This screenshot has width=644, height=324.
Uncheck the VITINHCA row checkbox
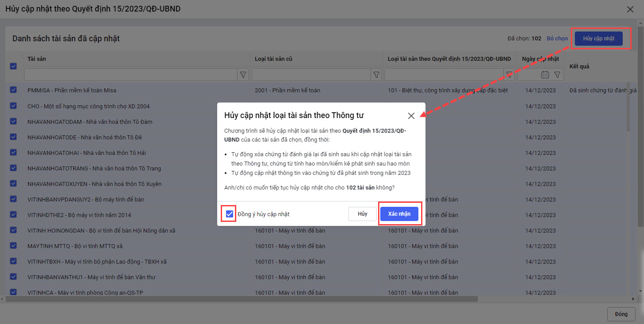point(13,292)
